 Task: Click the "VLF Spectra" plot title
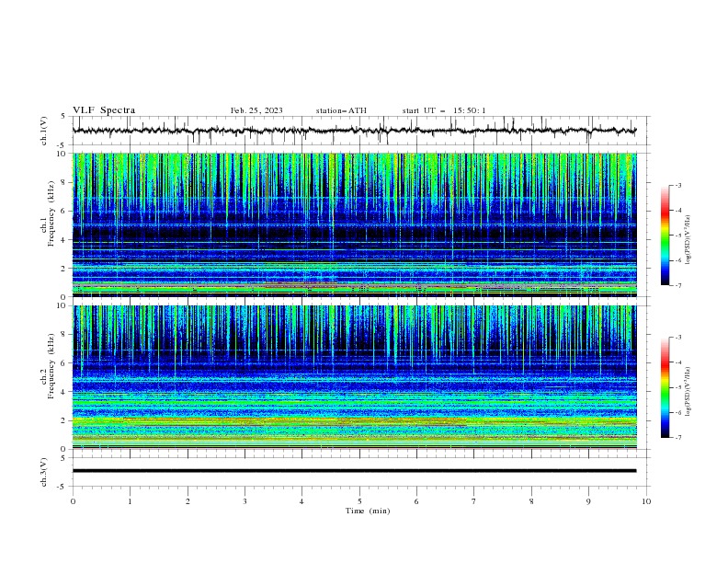[104, 110]
